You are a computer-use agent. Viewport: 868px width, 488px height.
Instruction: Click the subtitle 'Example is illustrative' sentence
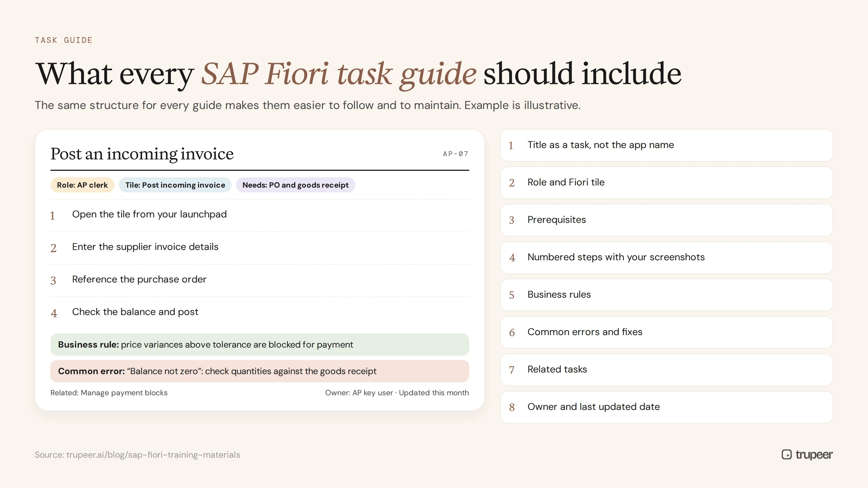pos(522,105)
